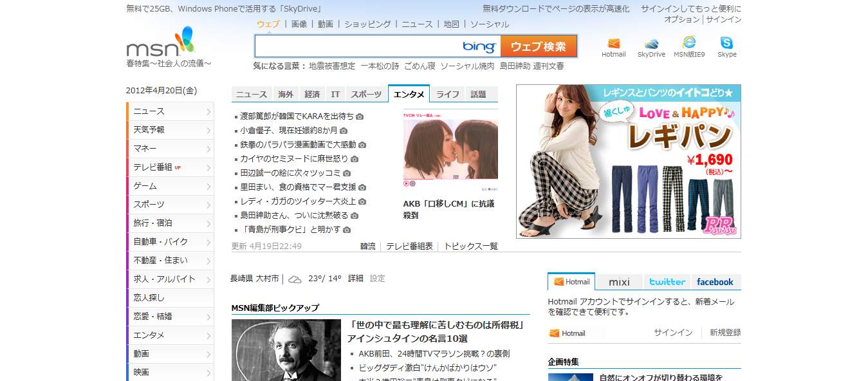Click Hotmail envelope icon beside サインイン
The width and height of the screenshot is (868, 381).
[554, 333]
